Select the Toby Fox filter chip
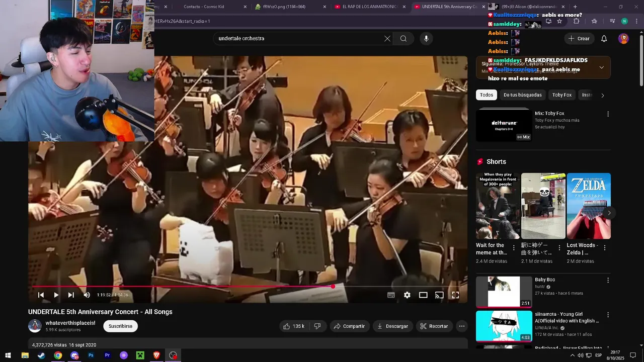 pyautogui.click(x=562, y=95)
